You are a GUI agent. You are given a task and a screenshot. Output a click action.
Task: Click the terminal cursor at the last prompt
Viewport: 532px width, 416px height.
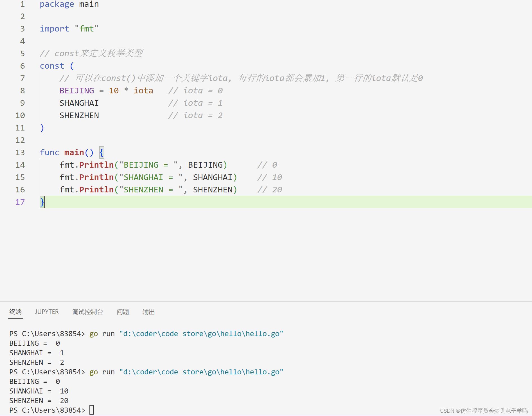pos(92,410)
